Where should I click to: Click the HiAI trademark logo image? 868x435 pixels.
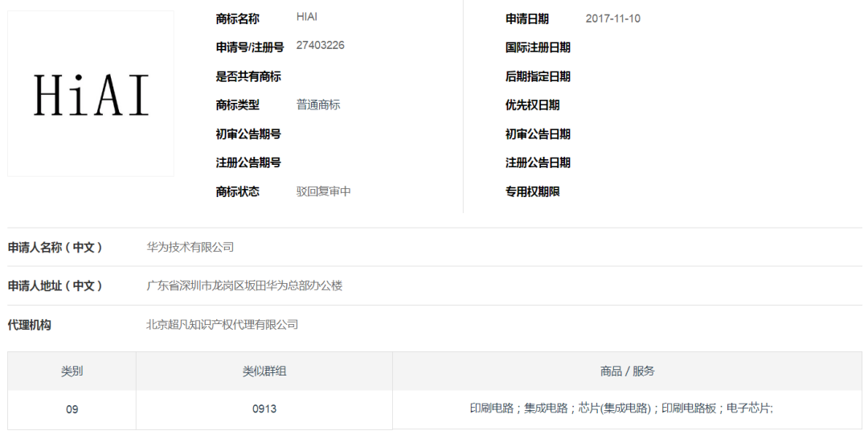91,93
